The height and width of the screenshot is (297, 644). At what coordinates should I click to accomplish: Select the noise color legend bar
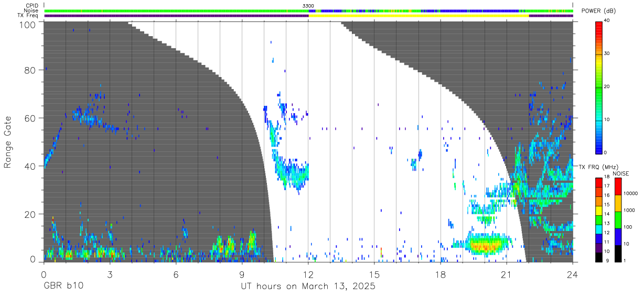pyautogui.click(x=618, y=219)
